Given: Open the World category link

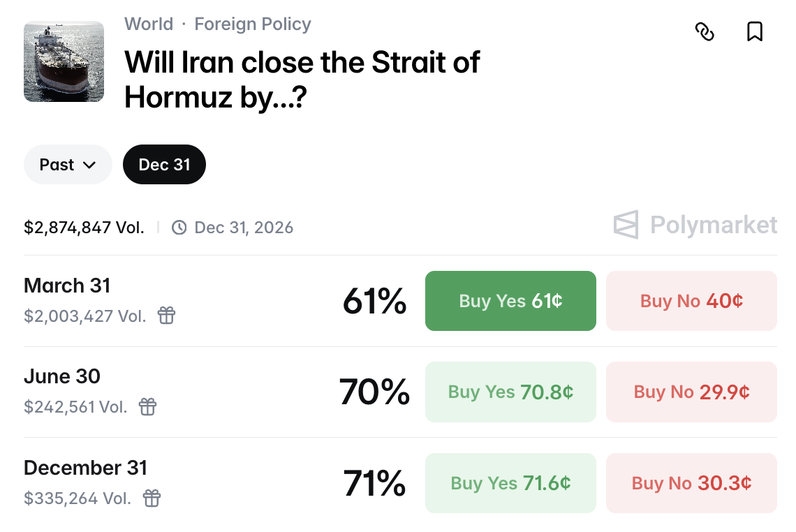Looking at the screenshot, I should [149, 24].
